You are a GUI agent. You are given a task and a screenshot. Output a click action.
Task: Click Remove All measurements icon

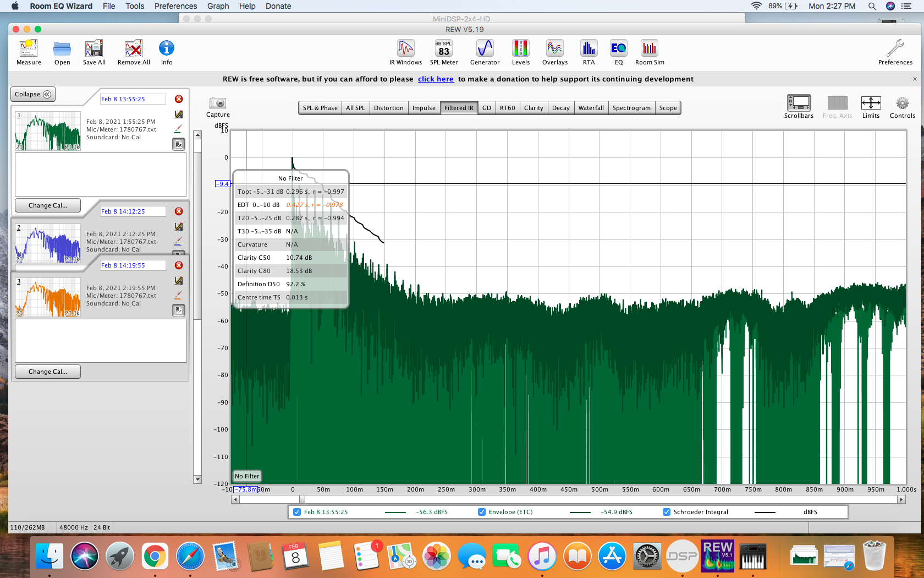click(134, 52)
